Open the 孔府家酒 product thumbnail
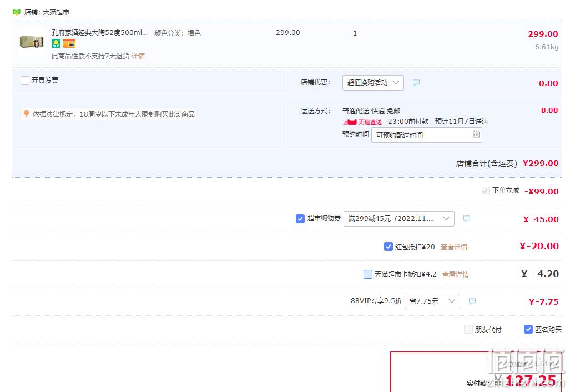Image resolution: width=570 pixels, height=392 pixels. click(32, 42)
